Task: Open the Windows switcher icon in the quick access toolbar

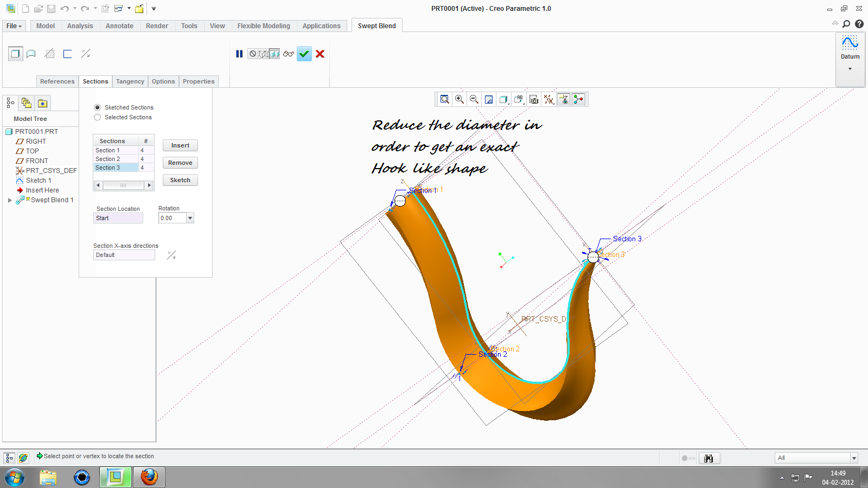Action: pos(118,9)
